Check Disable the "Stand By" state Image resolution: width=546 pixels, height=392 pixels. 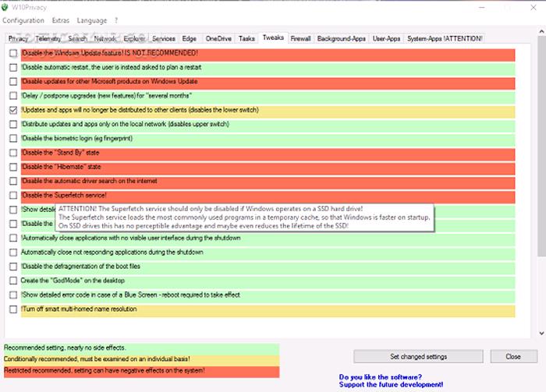pos(13,153)
